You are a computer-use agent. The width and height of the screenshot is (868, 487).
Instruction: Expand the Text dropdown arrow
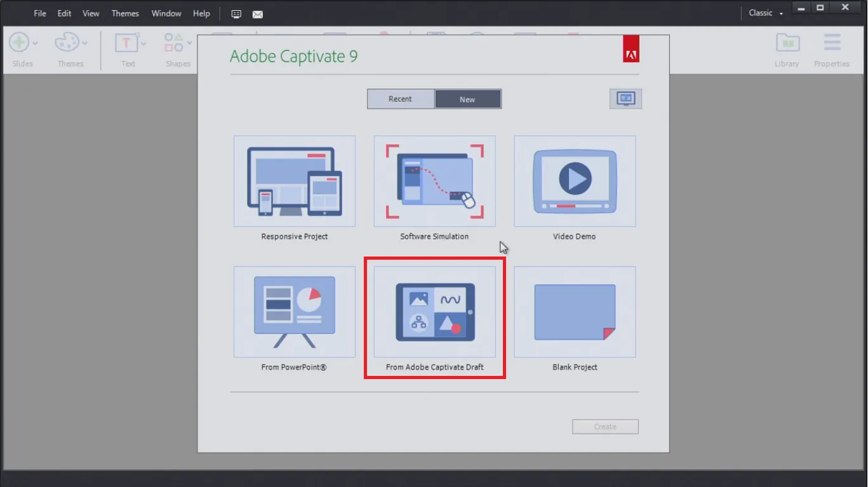(144, 43)
